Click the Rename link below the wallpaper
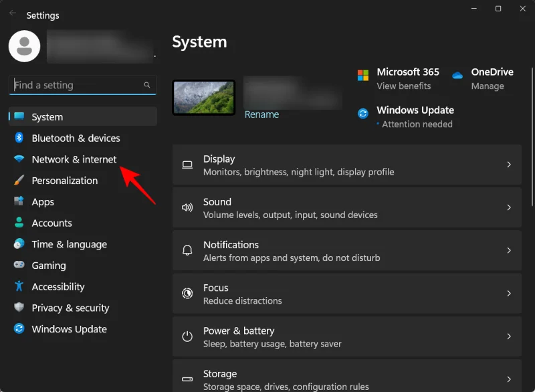Image resolution: width=535 pixels, height=392 pixels. [x=261, y=114]
